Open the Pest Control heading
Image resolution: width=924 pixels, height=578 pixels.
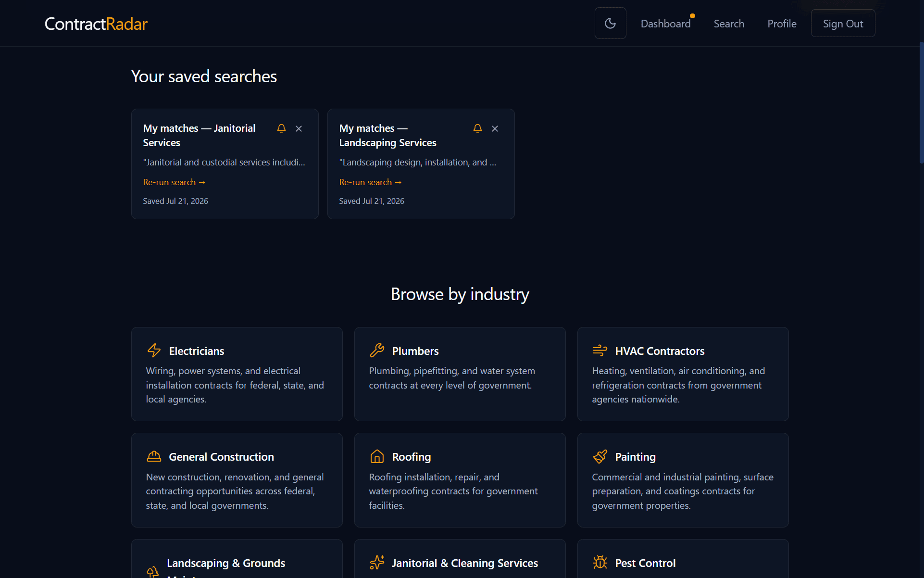(645, 563)
